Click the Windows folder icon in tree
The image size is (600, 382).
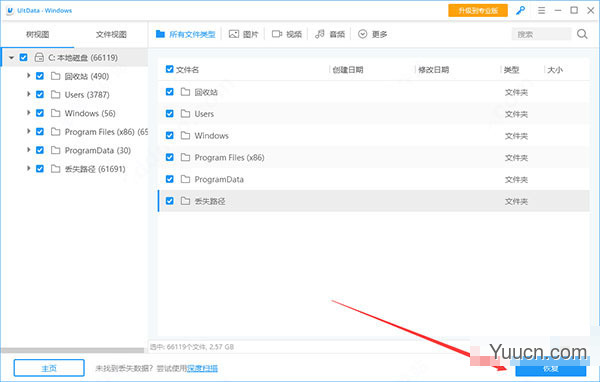point(55,113)
